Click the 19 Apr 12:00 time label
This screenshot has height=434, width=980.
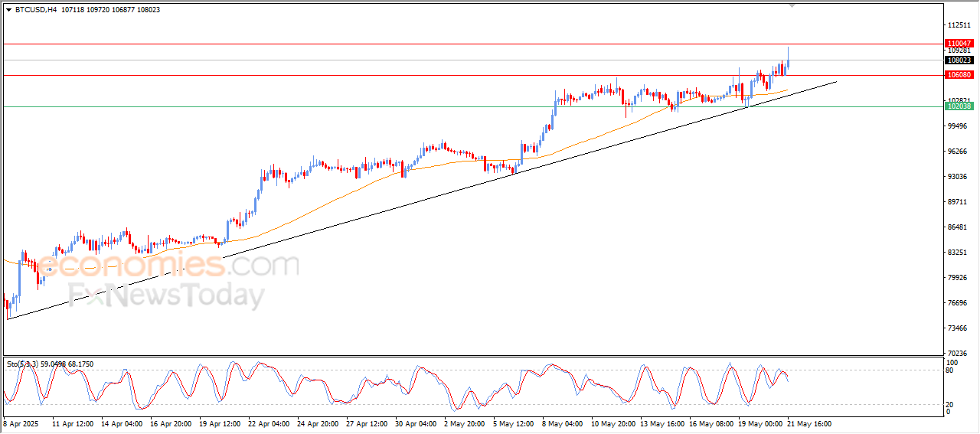(x=220, y=423)
